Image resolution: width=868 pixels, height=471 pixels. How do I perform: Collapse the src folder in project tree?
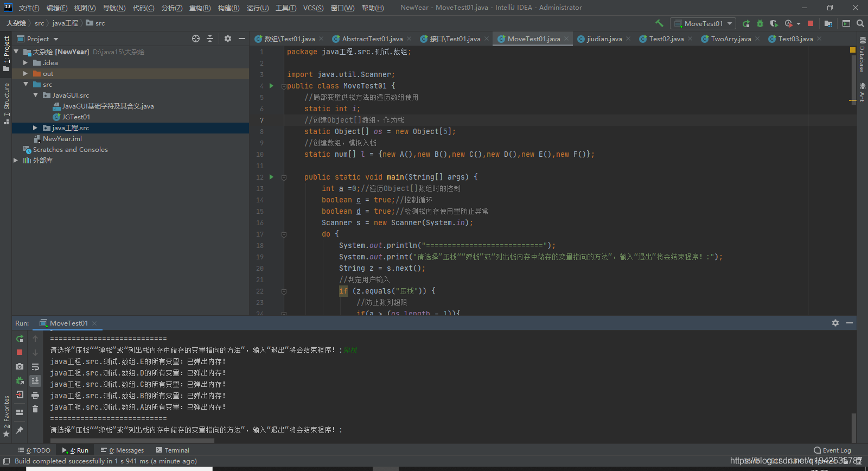25,85
